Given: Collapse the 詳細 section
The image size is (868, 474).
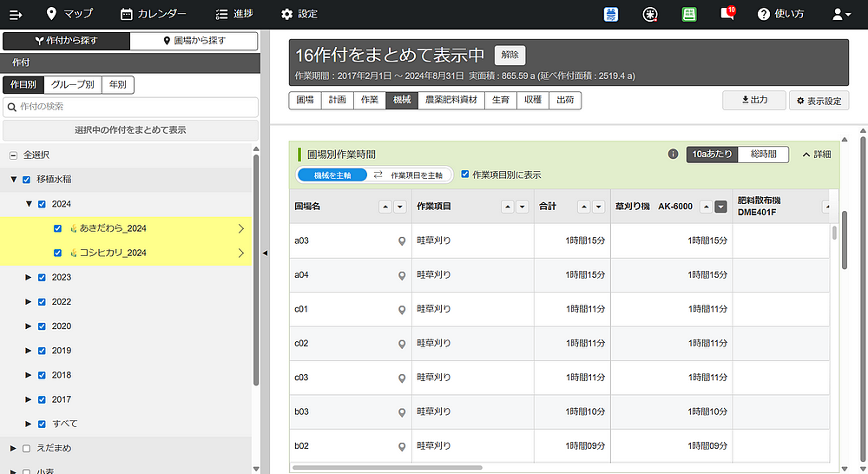Looking at the screenshot, I should [816, 155].
